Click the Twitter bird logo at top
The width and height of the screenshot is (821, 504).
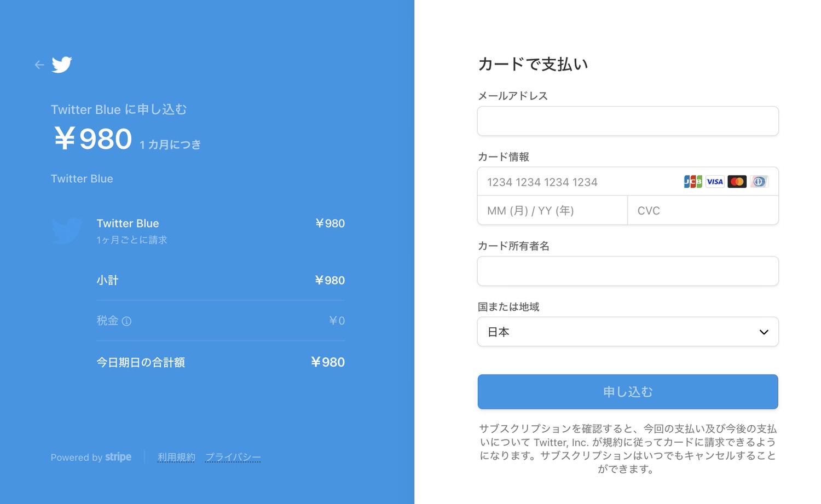pyautogui.click(x=62, y=65)
